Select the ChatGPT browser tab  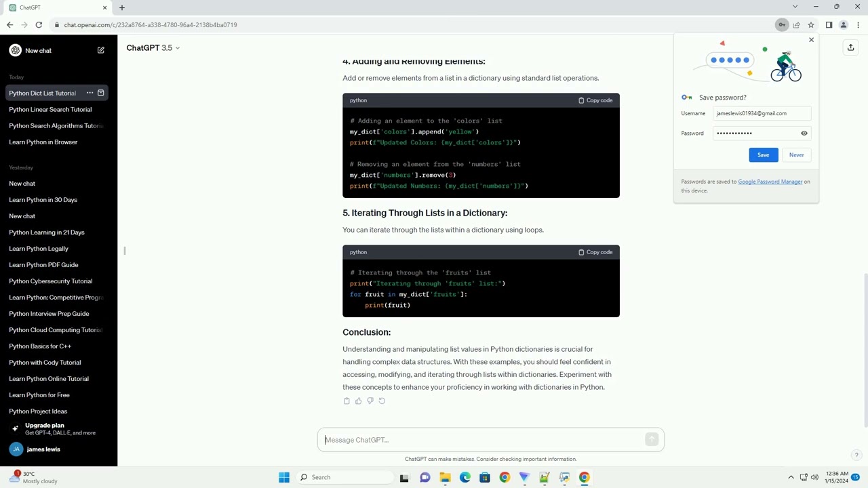tap(58, 7)
